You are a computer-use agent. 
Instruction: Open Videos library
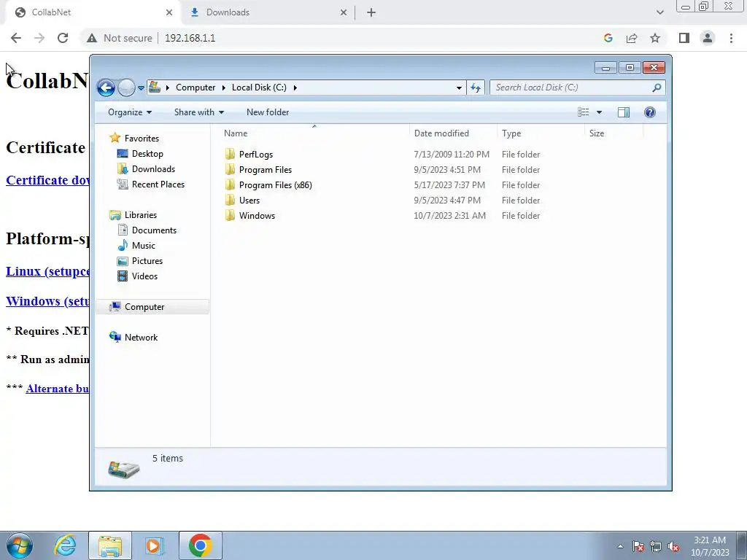(x=144, y=276)
